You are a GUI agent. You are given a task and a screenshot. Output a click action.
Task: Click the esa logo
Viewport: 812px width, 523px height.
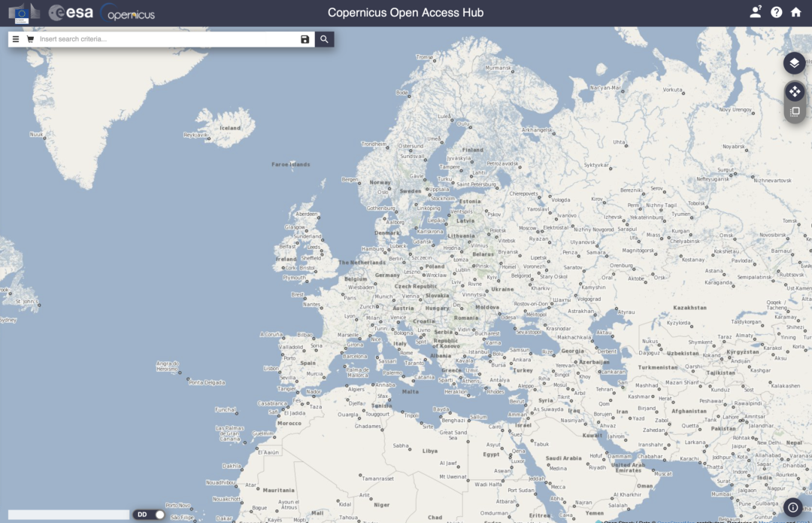pos(71,13)
